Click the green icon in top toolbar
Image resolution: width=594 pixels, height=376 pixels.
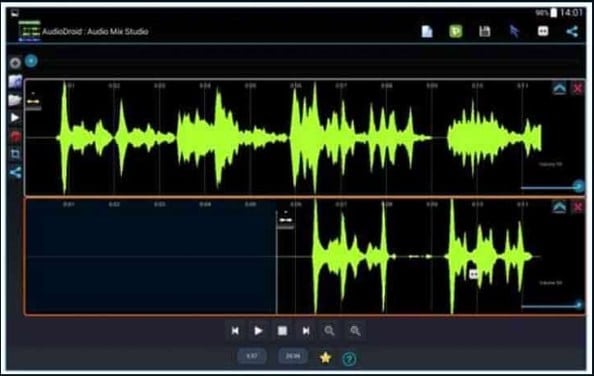click(x=456, y=31)
